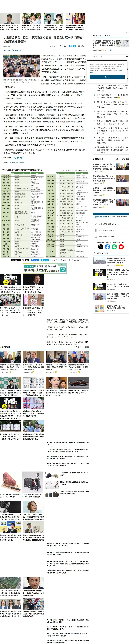Click the Facebook follow icon in sidebar
This screenshot has width=129, height=644.
[x=107, y=247]
